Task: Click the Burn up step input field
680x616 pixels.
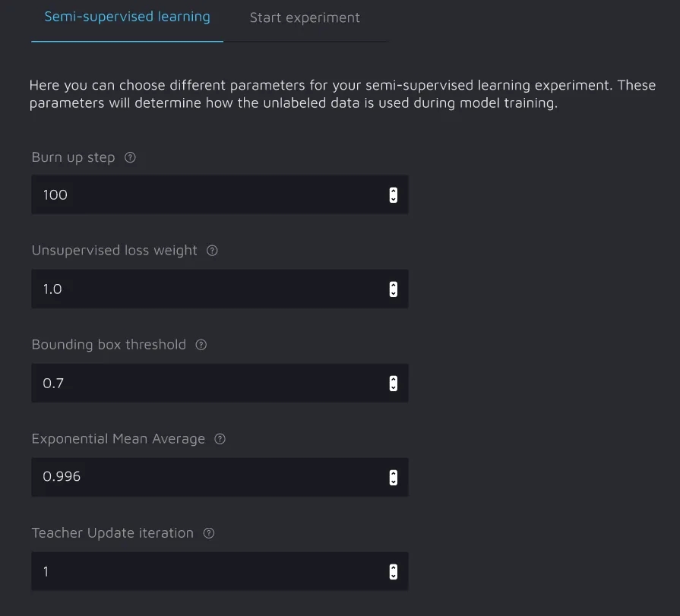Action: (205, 195)
